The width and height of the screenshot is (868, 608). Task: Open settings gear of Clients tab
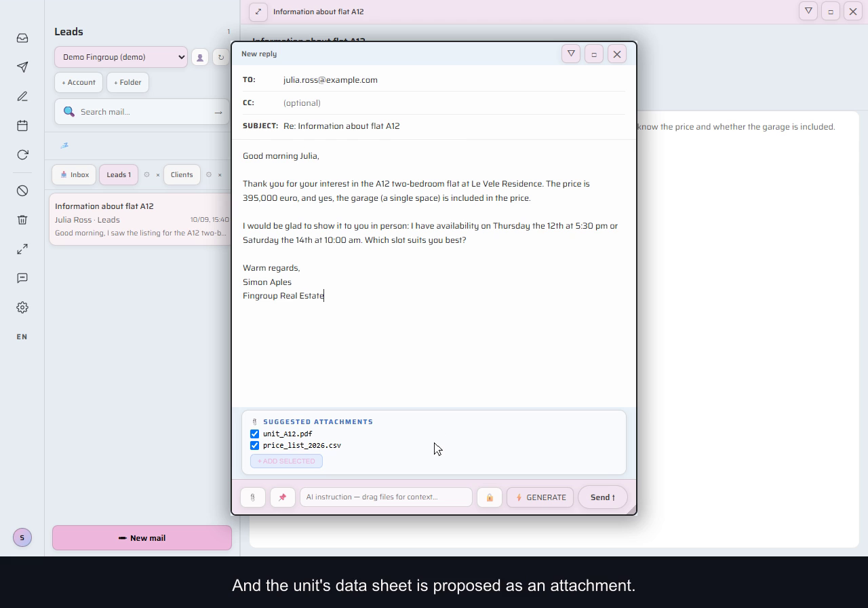coord(209,174)
